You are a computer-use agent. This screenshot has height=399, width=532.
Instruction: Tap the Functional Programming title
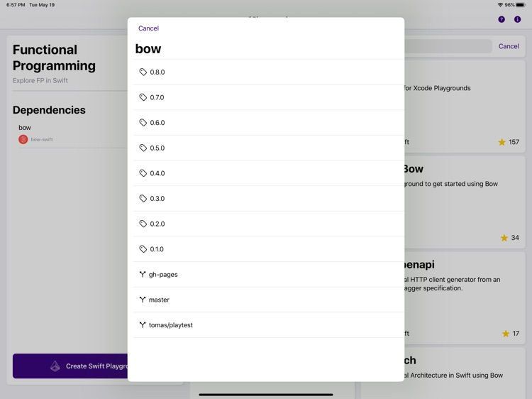pos(55,58)
